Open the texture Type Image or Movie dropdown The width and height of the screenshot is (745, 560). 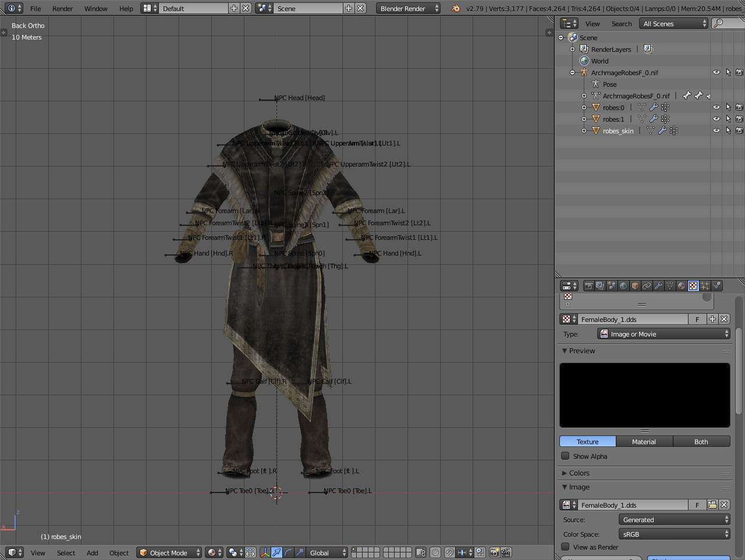(664, 334)
